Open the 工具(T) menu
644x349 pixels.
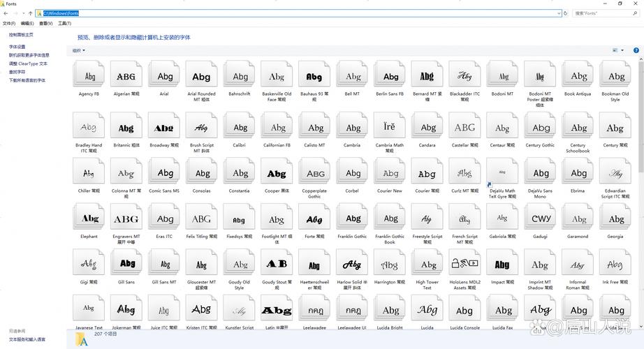pos(64,24)
